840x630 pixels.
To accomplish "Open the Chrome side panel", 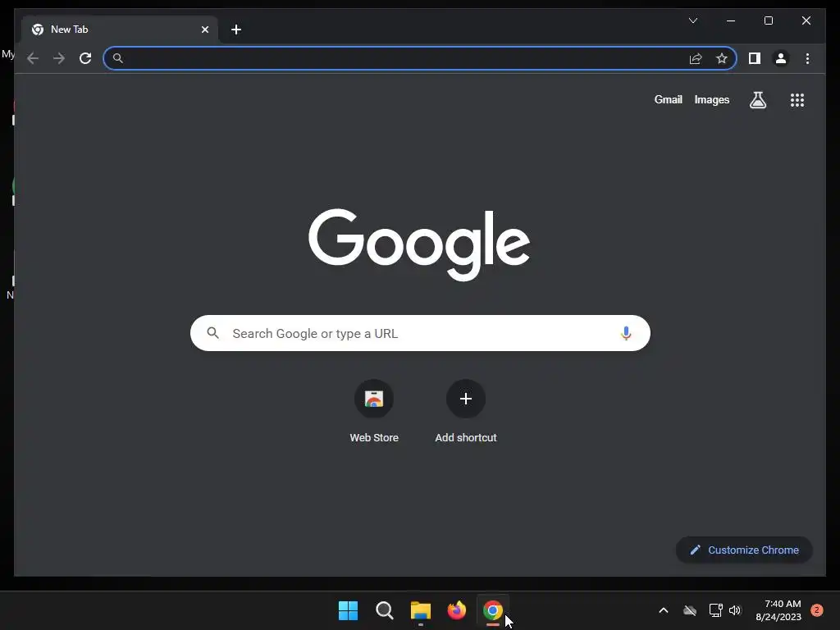I will point(755,58).
